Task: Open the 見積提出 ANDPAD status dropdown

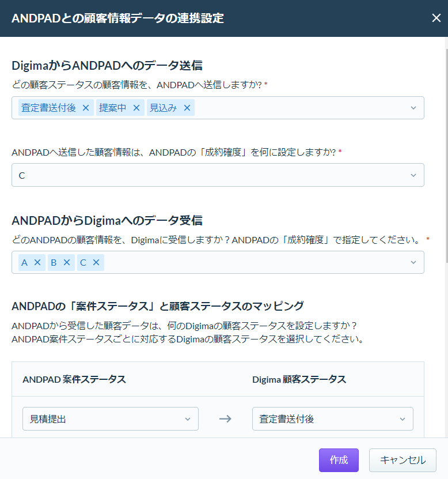Action: coord(111,419)
